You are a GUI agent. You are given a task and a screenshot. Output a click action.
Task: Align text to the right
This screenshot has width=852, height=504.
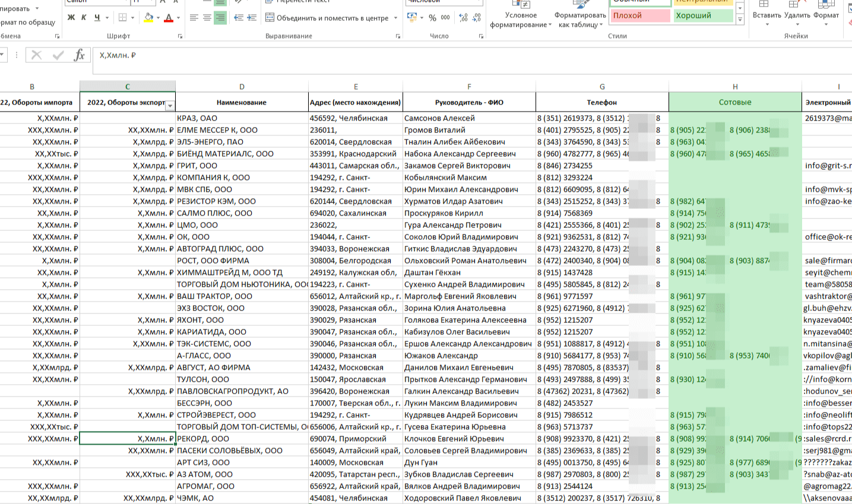tap(220, 18)
